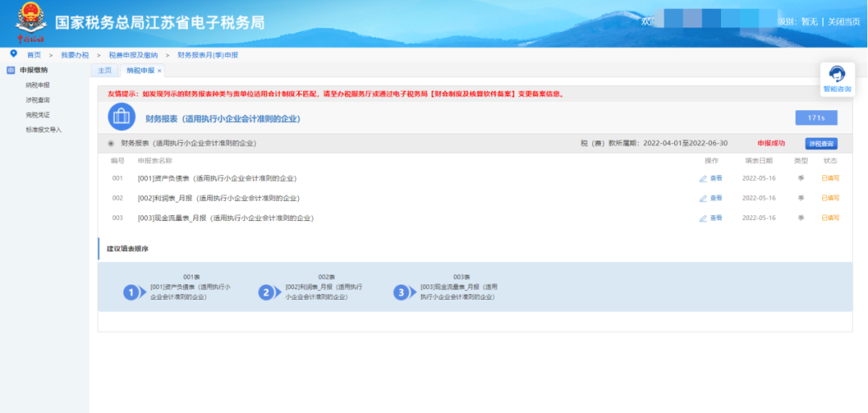Open 完税凭证 in the left sidebar

click(x=37, y=115)
